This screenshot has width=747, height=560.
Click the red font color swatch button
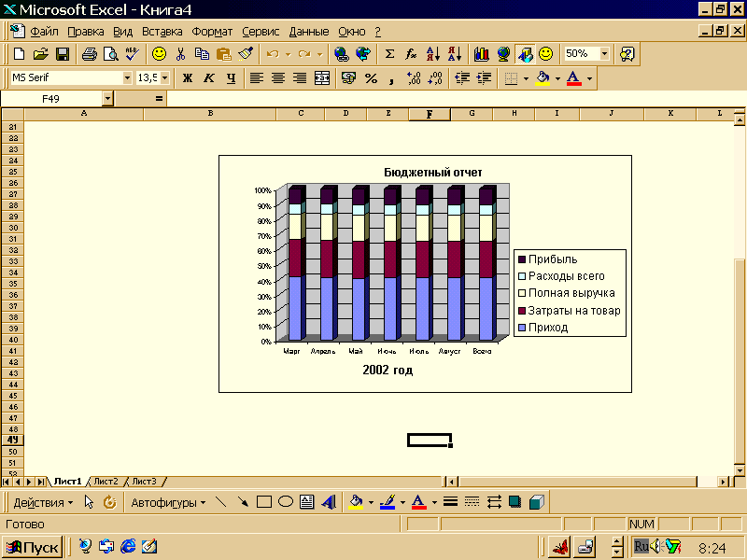573,78
